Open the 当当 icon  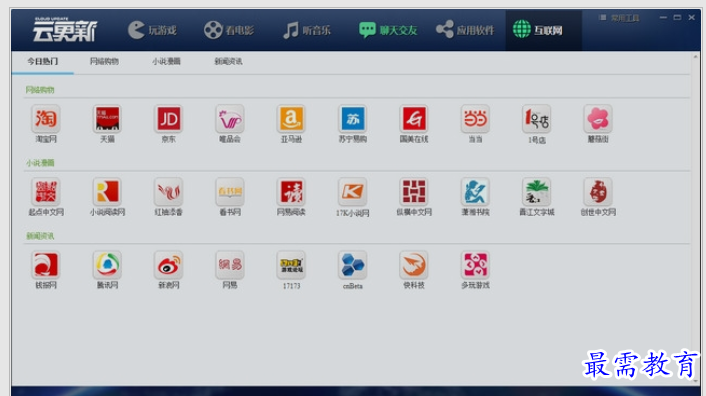pos(475,119)
